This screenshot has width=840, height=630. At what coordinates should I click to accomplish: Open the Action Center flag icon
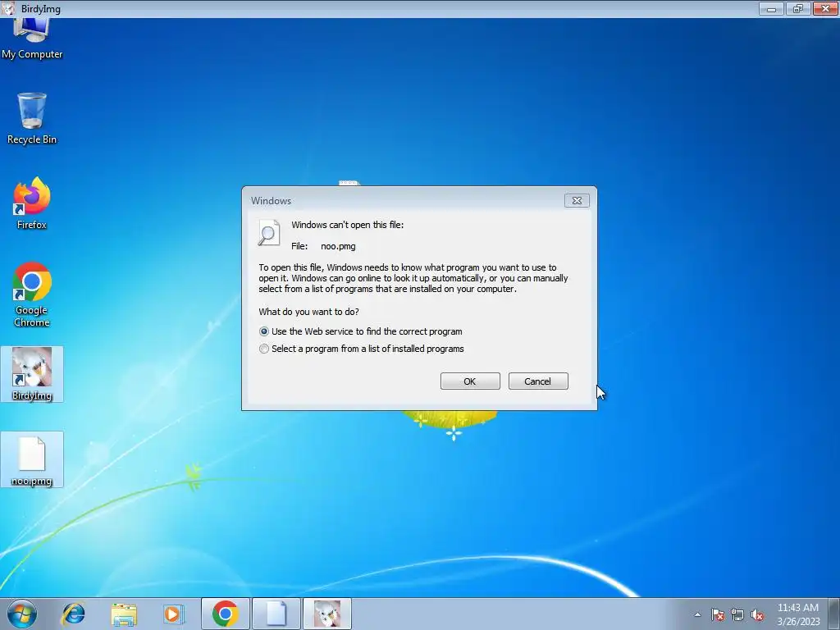pyautogui.click(x=718, y=614)
